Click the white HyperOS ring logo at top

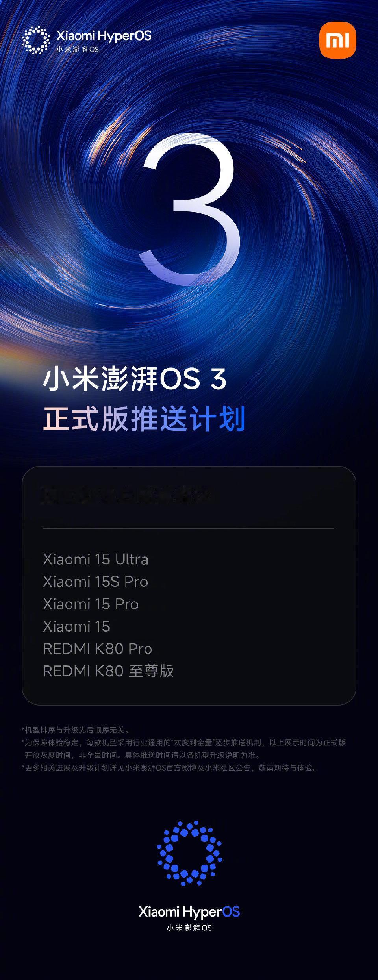36,40
